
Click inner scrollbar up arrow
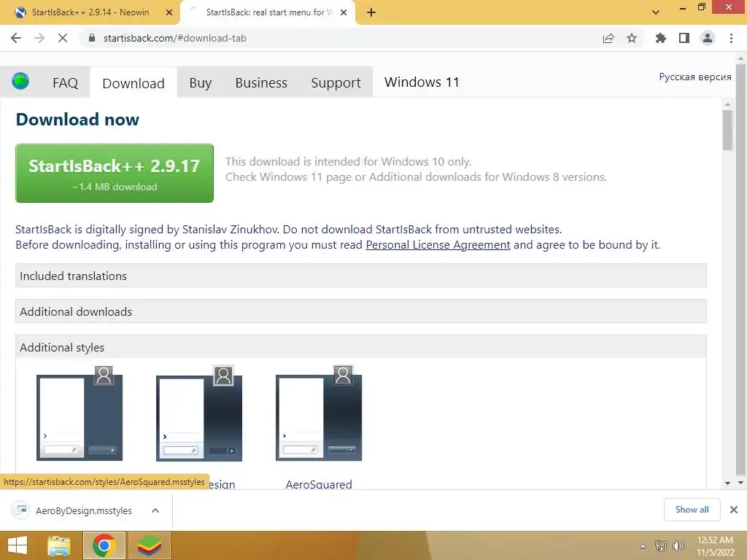(727, 104)
